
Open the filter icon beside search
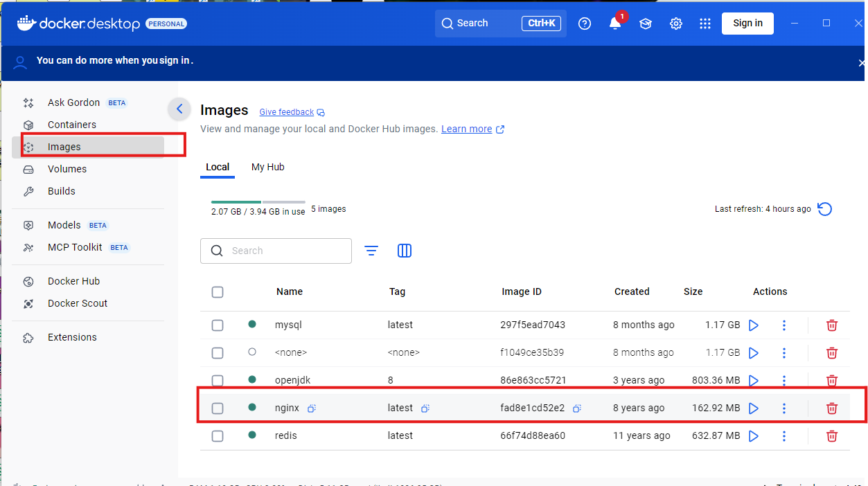click(371, 251)
